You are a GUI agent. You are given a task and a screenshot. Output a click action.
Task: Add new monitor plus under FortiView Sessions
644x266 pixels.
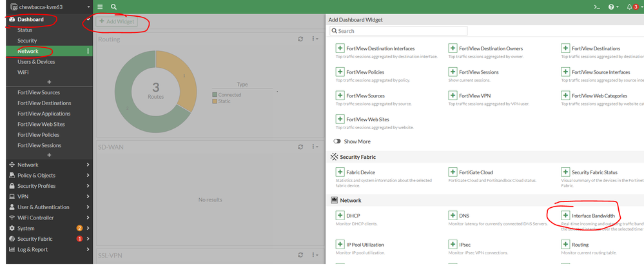pyautogui.click(x=49, y=155)
